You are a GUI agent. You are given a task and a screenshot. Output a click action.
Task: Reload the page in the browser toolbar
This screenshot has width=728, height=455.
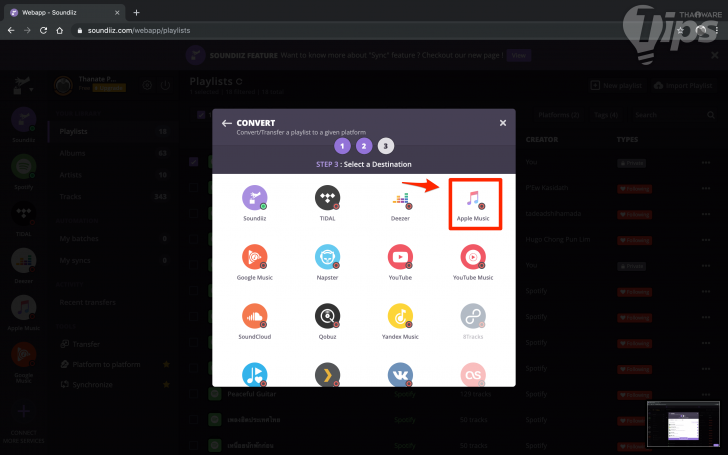click(43, 30)
